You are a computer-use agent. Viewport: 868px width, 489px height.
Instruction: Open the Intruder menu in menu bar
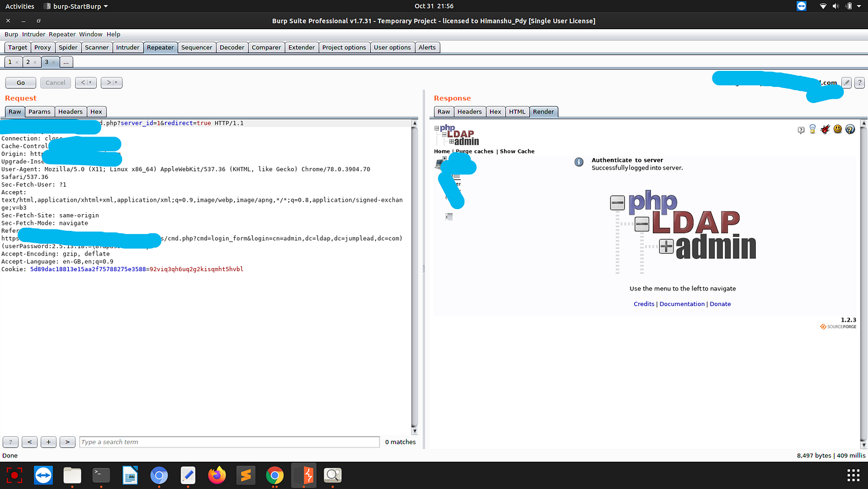pos(34,34)
